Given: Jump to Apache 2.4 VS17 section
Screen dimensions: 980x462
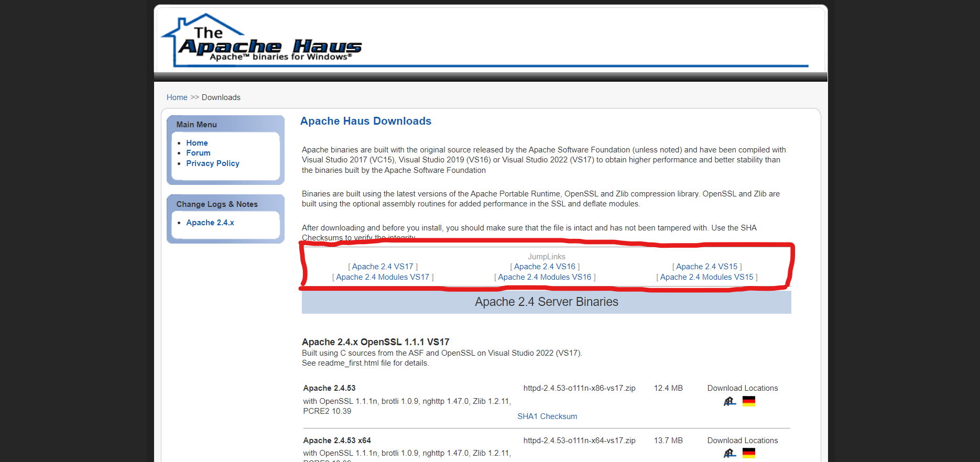Looking at the screenshot, I should [x=383, y=267].
